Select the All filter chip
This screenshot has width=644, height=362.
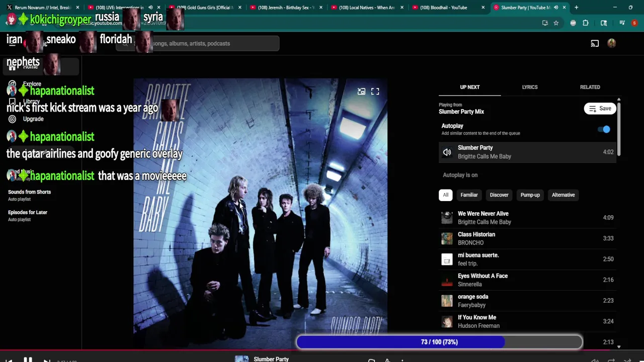(x=445, y=195)
